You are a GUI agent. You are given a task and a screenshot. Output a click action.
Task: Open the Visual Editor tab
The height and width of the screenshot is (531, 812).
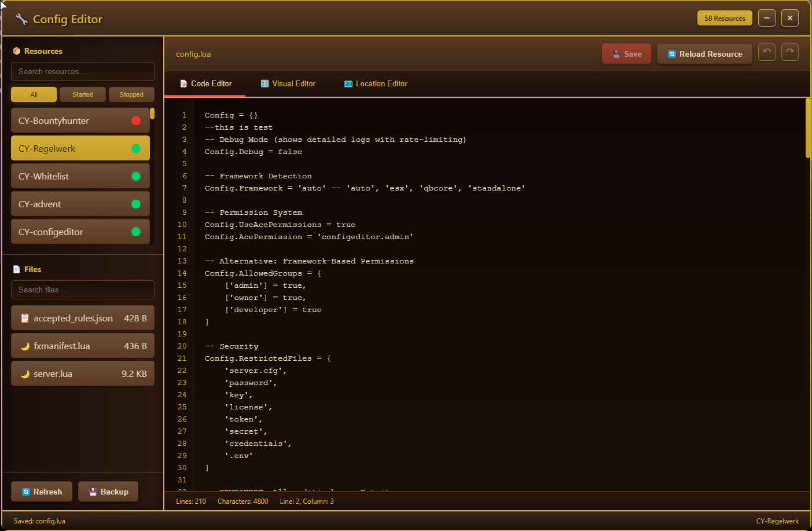tap(288, 84)
